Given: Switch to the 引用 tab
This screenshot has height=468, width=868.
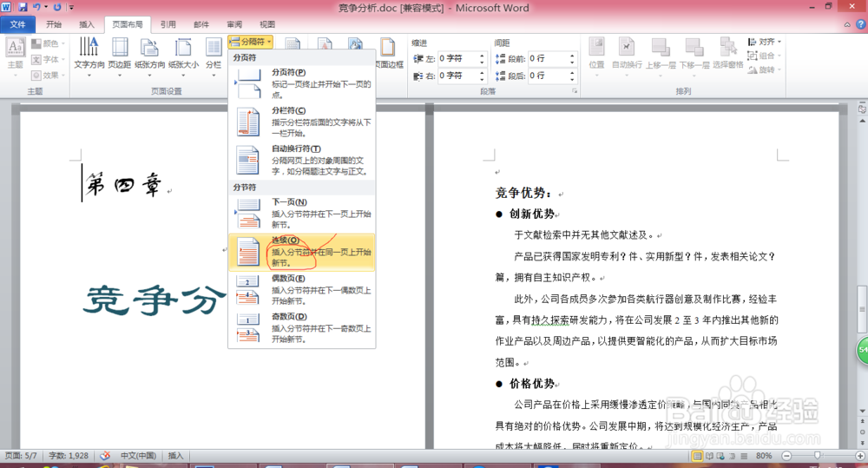Looking at the screenshot, I should click(x=168, y=24).
